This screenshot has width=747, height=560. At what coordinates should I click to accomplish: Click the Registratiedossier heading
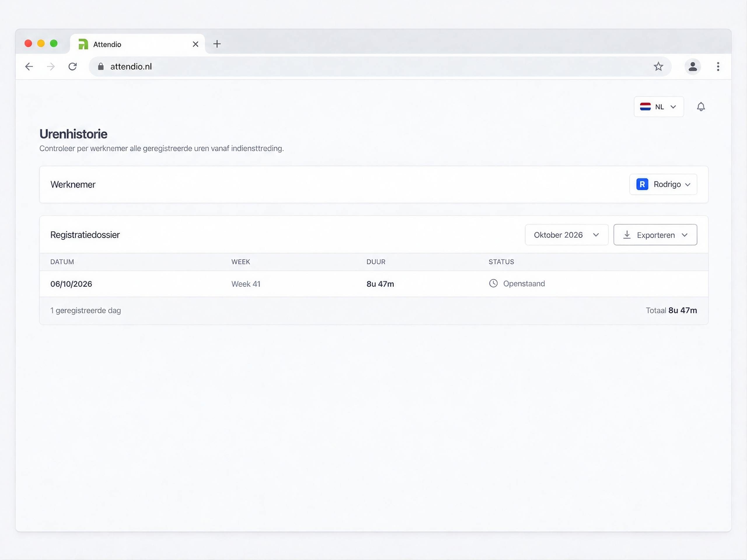coord(85,235)
